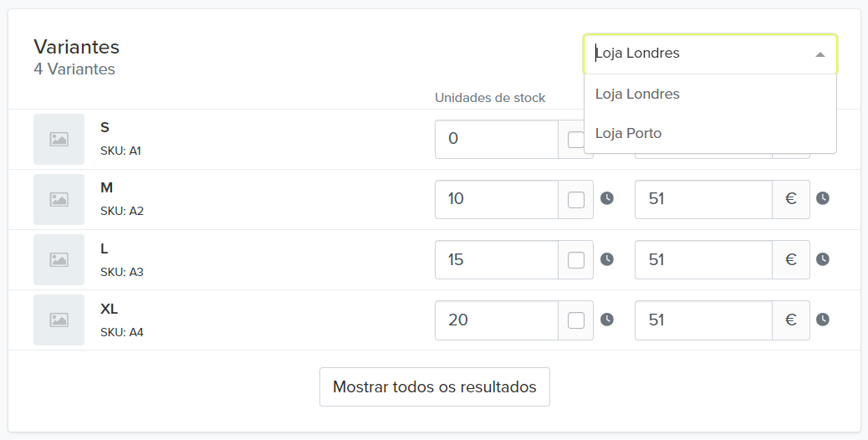Viewport: 868px width, 440px height.
Task: Click the clock icon beside M price field
Action: pos(823,198)
